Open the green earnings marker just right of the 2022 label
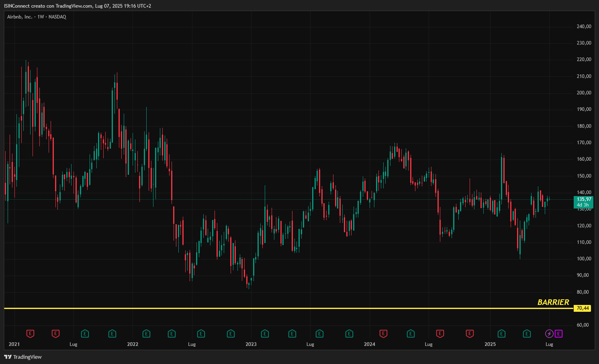 point(147,333)
